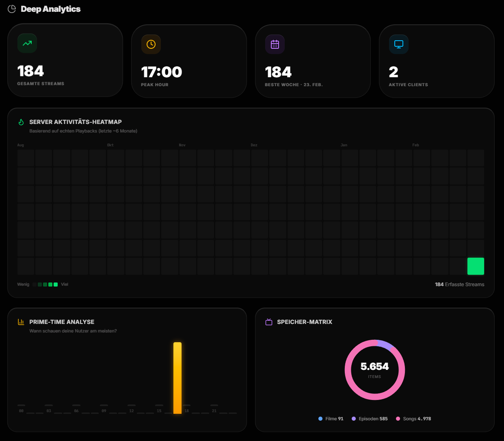504x441 pixels.
Task: Click the TV icon beside Speicher-Matrix
Action: 269,322
